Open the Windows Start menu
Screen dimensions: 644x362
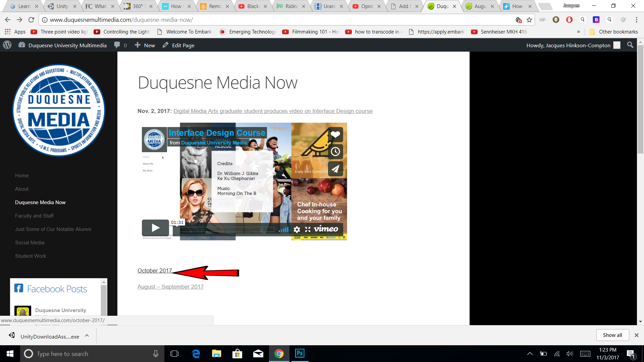pyautogui.click(x=10, y=354)
